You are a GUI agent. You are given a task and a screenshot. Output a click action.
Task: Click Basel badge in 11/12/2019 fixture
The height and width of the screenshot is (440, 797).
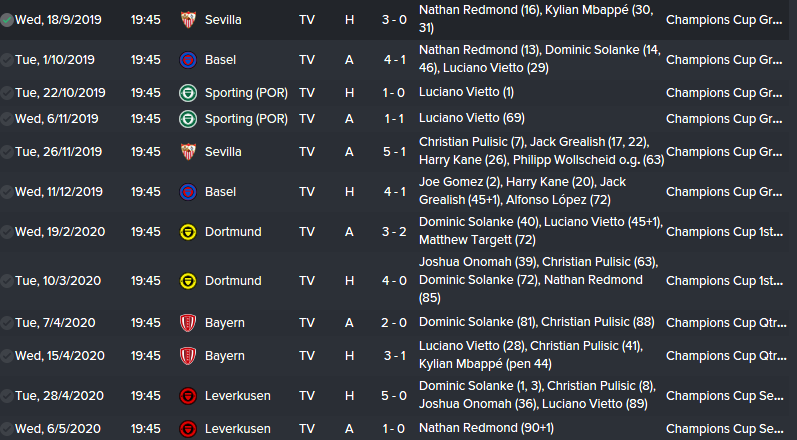187,191
